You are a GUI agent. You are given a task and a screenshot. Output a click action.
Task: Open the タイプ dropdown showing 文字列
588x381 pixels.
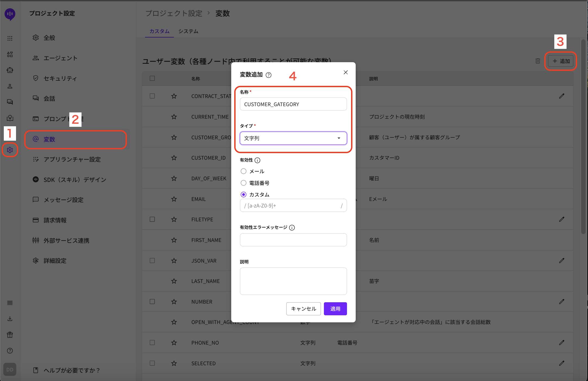click(x=293, y=138)
